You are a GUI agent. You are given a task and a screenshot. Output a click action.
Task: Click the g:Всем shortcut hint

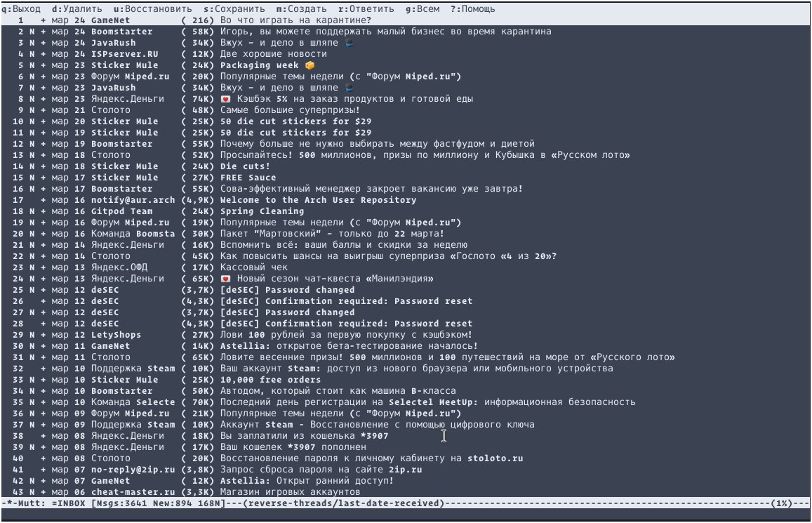[422, 9]
